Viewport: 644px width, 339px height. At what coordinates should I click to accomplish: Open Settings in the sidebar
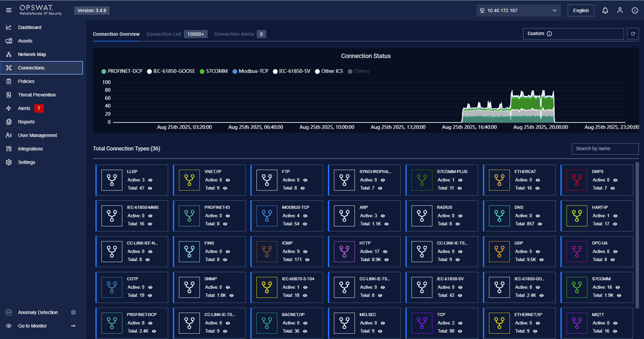point(42,162)
